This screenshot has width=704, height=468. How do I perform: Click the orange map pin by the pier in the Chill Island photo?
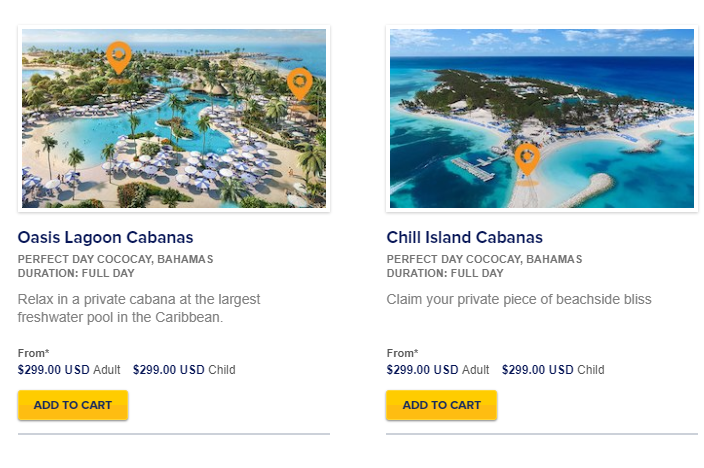tap(527, 159)
